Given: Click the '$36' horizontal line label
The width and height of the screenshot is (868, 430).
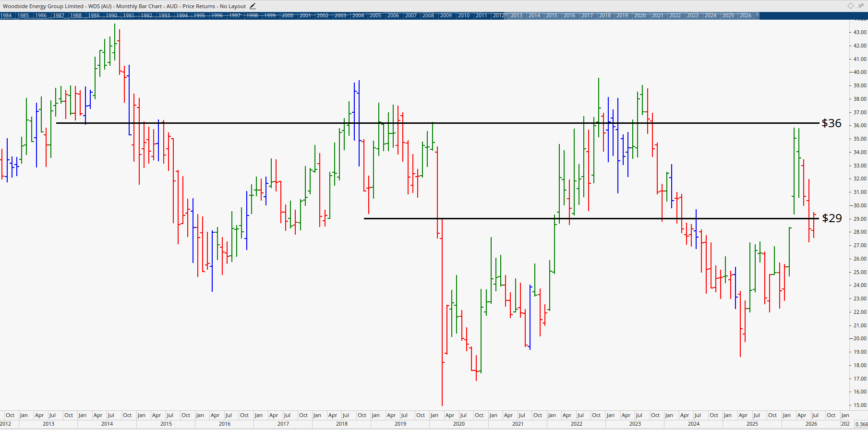Looking at the screenshot, I should click(832, 123).
